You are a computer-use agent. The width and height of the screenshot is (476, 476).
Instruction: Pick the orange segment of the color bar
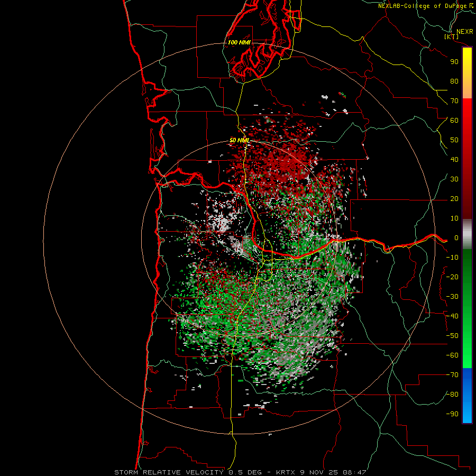(x=467, y=88)
